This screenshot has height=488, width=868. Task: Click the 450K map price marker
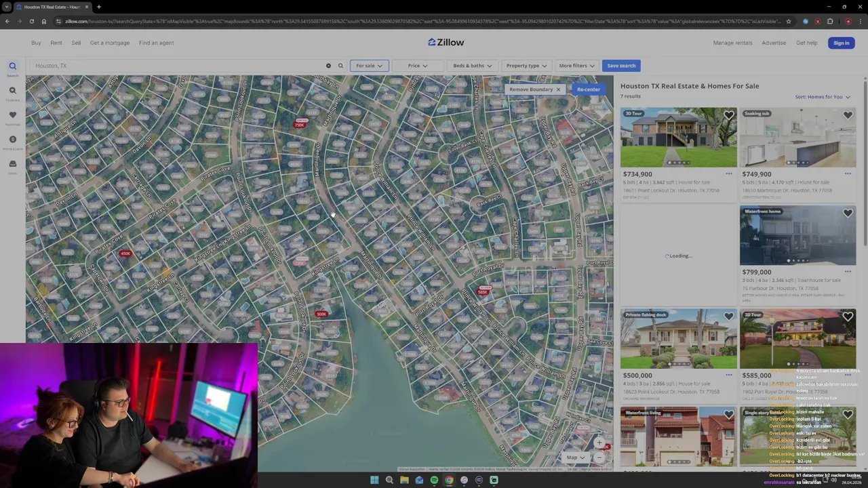pyautogui.click(x=125, y=253)
